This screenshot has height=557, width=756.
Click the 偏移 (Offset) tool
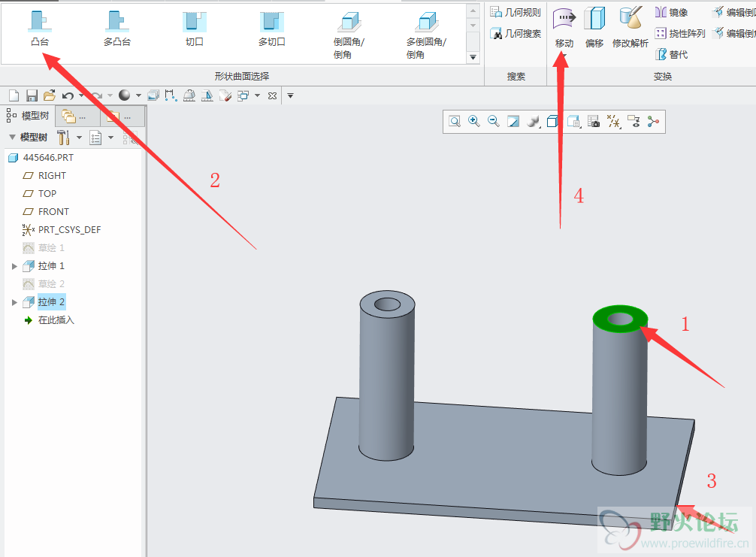click(x=594, y=28)
